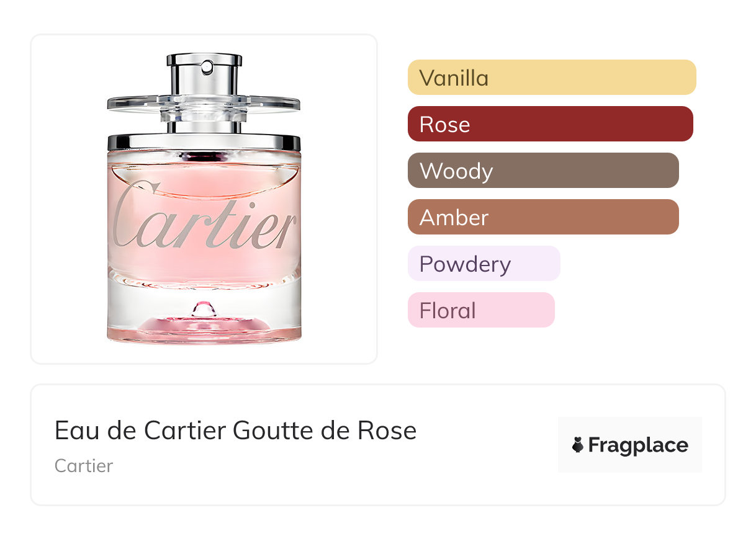The width and height of the screenshot is (756, 536).
Task: Select the Powdery accord bar
Action: [484, 264]
